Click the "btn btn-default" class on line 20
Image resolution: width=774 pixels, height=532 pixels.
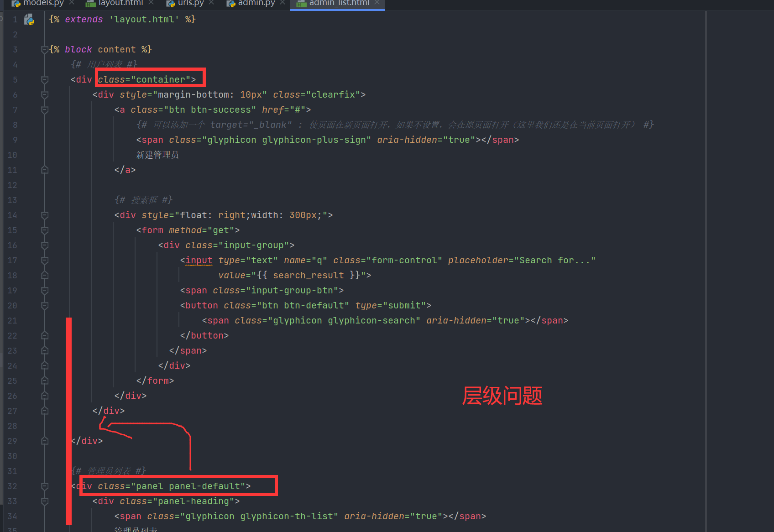tap(303, 306)
